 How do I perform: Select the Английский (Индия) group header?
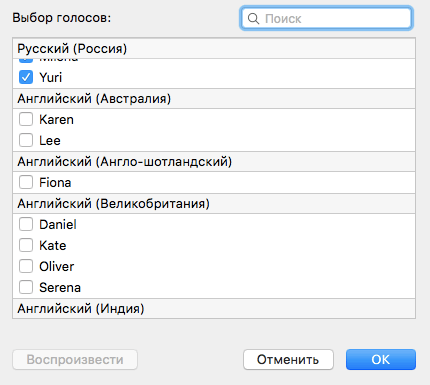coord(214,308)
